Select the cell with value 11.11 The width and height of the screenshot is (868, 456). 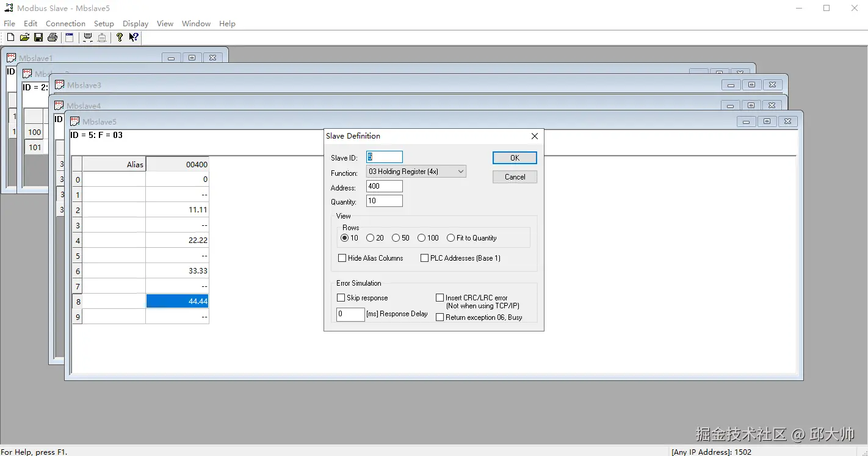point(177,210)
